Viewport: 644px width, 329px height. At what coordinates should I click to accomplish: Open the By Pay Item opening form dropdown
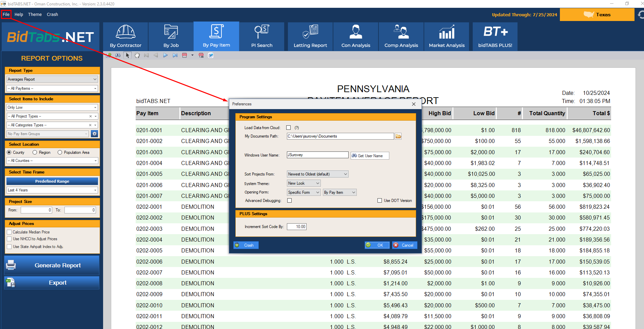point(339,192)
